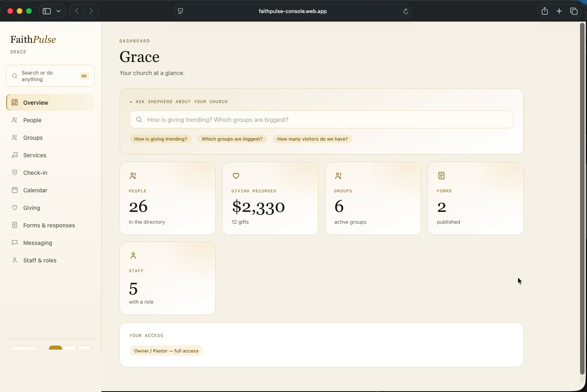This screenshot has height=392, width=587.
Task: Open Messaging via its chat-bubble icon
Action: 15,242
